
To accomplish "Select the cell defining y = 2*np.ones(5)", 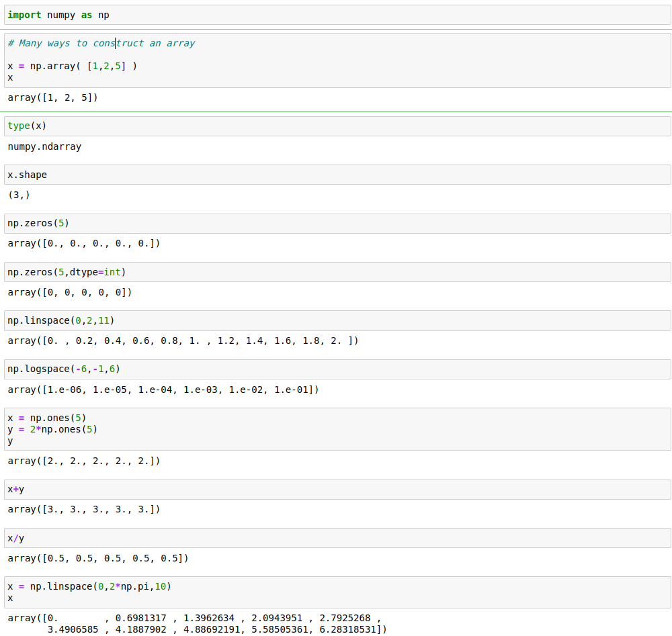I will point(336,429).
